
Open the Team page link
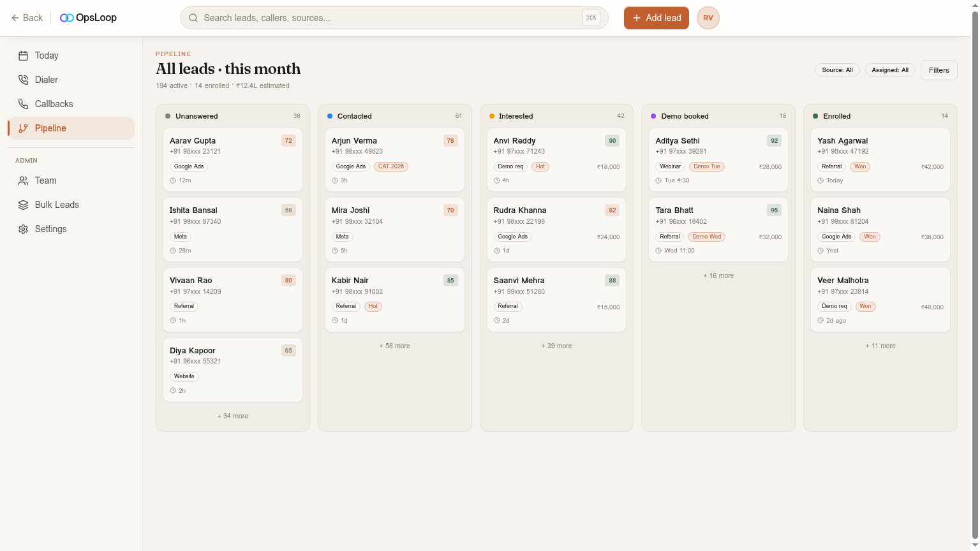(71, 180)
